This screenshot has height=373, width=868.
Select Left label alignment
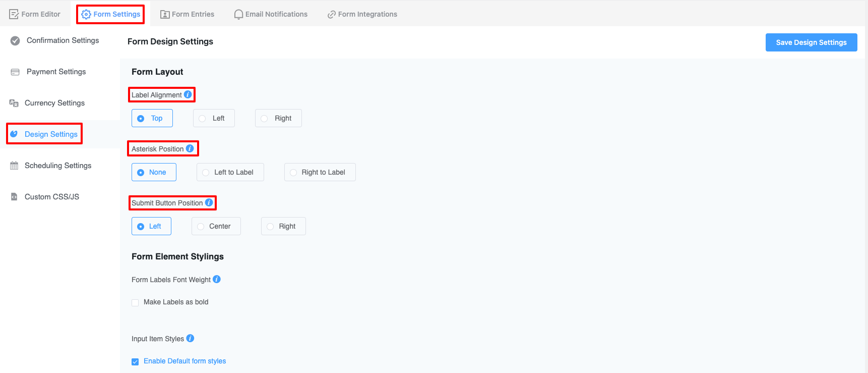(x=214, y=118)
